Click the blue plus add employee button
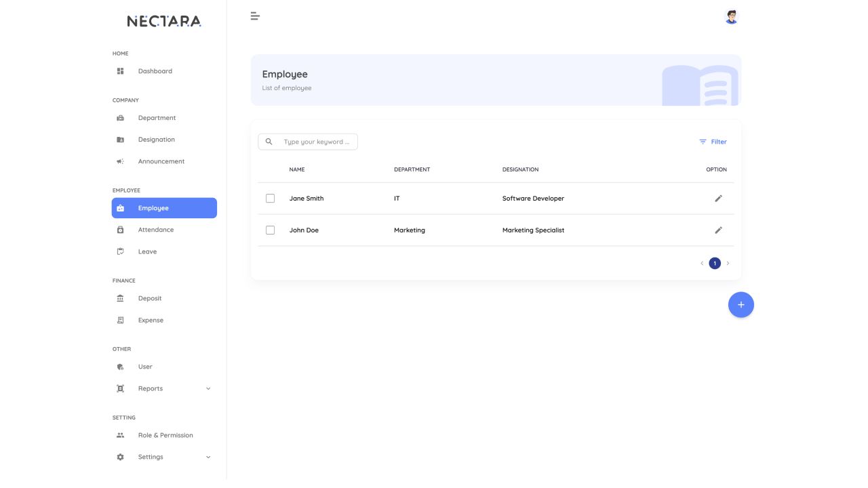The width and height of the screenshot is (868, 488). [x=741, y=305]
